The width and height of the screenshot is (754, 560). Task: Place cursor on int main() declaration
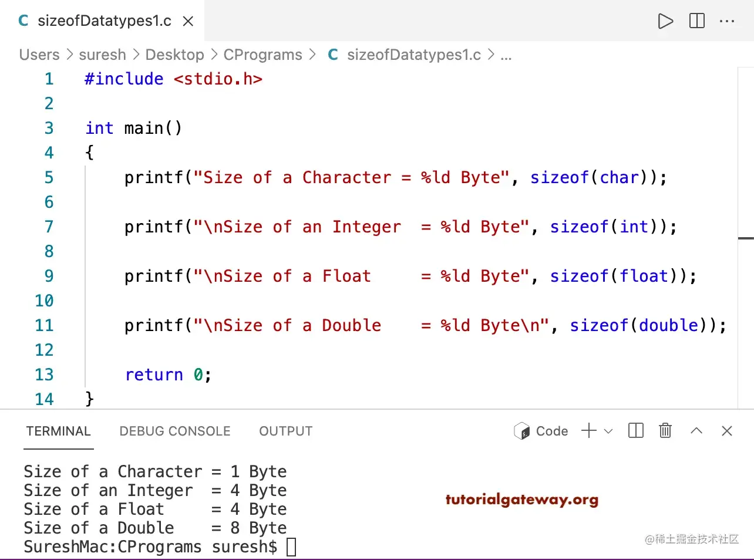tap(134, 128)
